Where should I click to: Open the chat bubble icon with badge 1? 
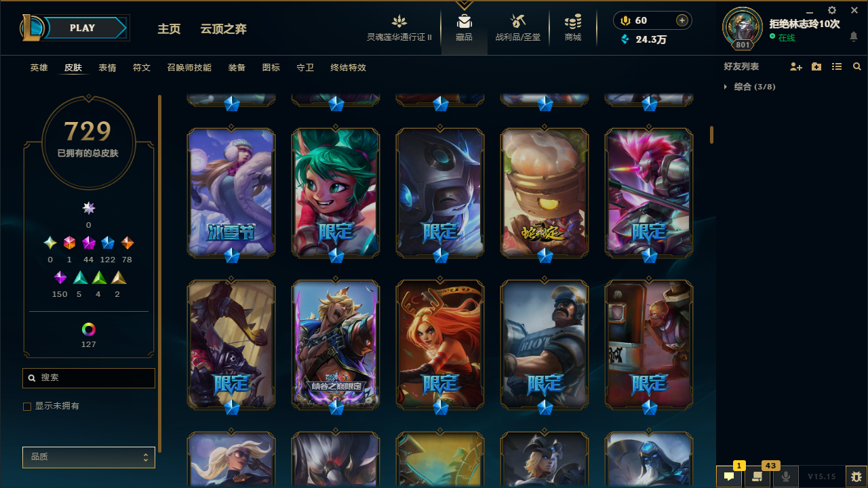coord(729,476)
